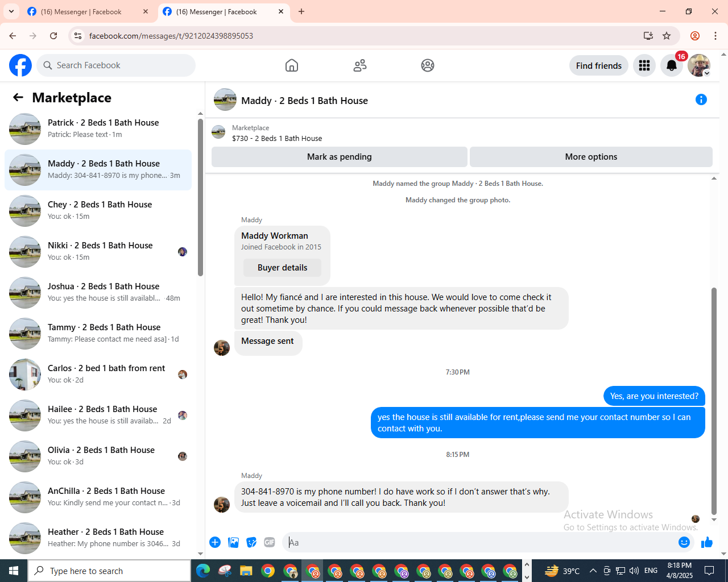Open Chey conversation
The height and width of the screenshot is (582, 728).
(x=98, y=210)
